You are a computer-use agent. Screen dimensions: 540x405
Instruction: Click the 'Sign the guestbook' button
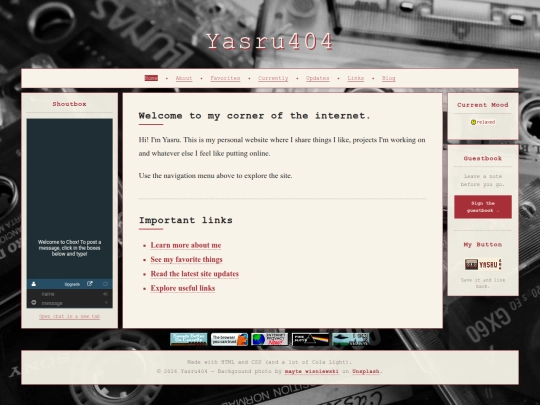pos(483,207)
